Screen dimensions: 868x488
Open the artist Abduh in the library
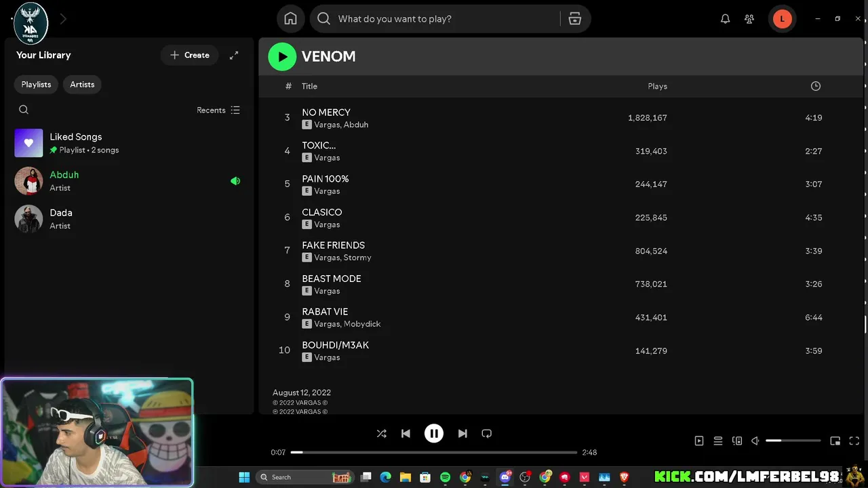[129, 181]
